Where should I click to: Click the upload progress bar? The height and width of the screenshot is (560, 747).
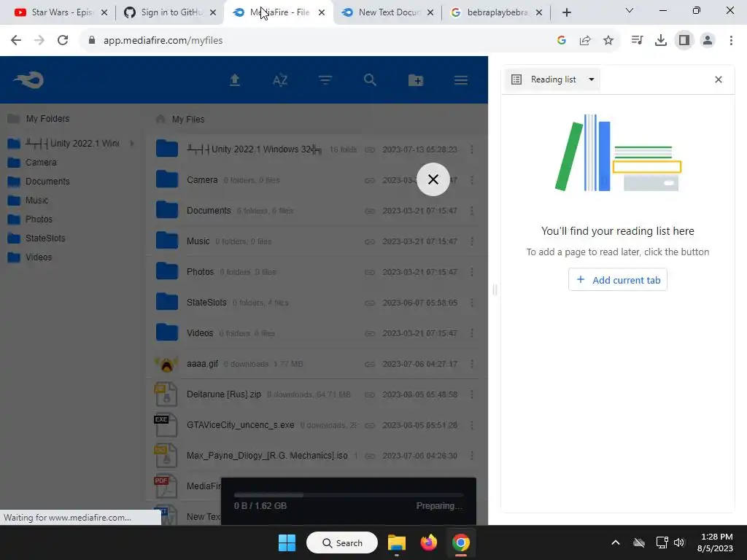pyautogui.click(x=348, y=495)
